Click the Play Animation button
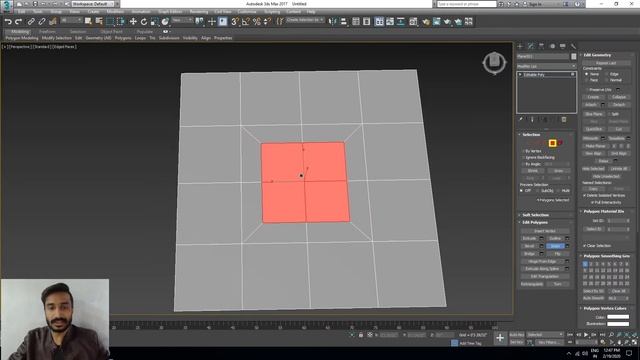The height and width of the screenshot is (360, 640). tap(586, 335)
